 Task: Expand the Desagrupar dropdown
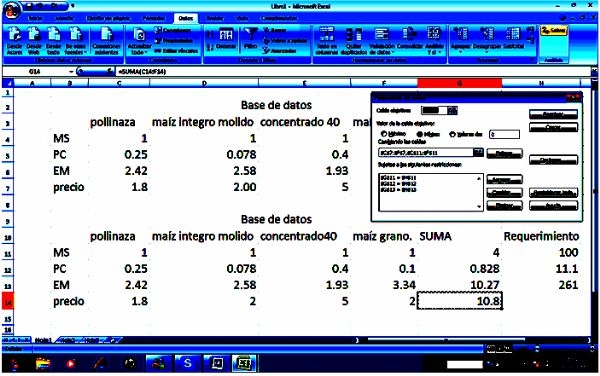coord(487,52)
